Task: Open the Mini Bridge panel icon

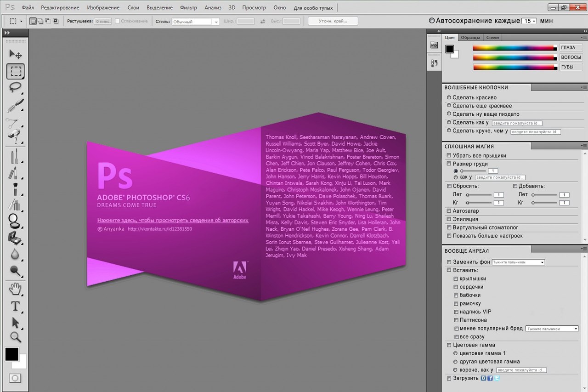Action: (x=434, y=45)
